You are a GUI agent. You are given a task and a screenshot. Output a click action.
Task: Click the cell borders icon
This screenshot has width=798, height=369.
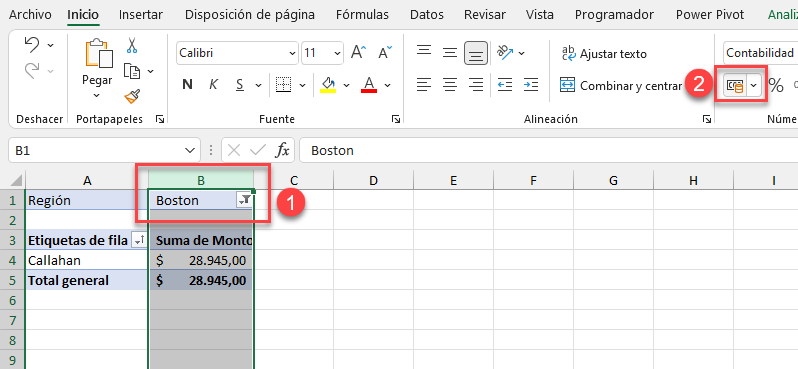tap(283, 85)
